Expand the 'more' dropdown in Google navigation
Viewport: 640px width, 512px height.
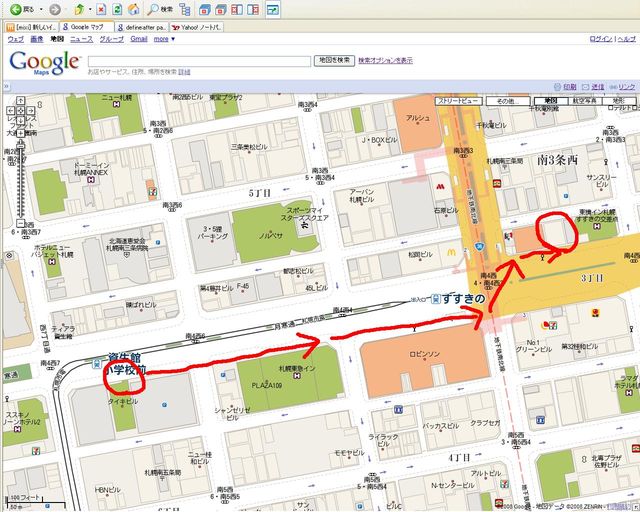(162, 39)
